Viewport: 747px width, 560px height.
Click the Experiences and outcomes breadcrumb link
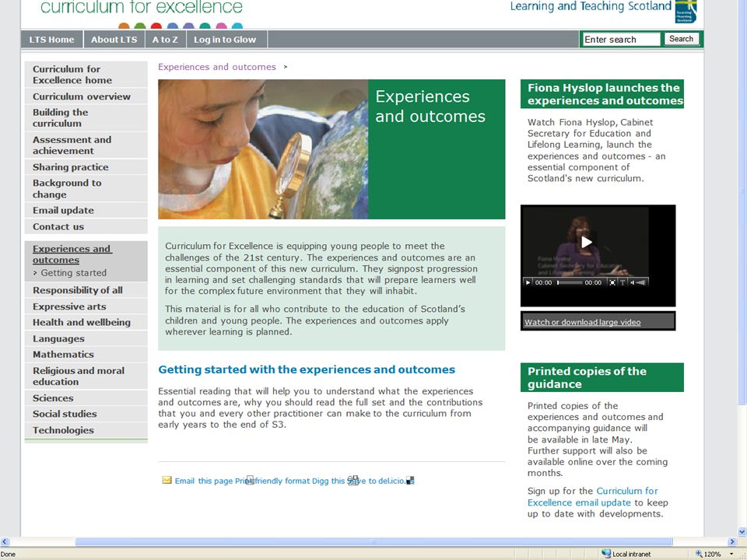[217, 67]
